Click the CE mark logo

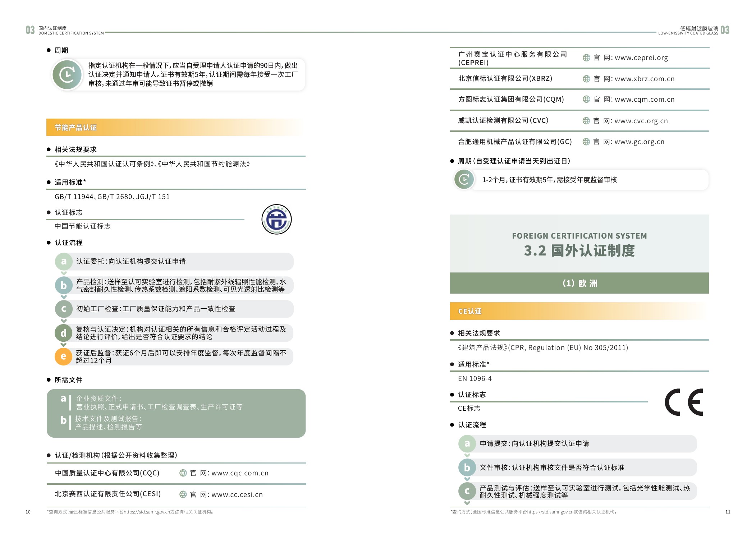point(684,402)
